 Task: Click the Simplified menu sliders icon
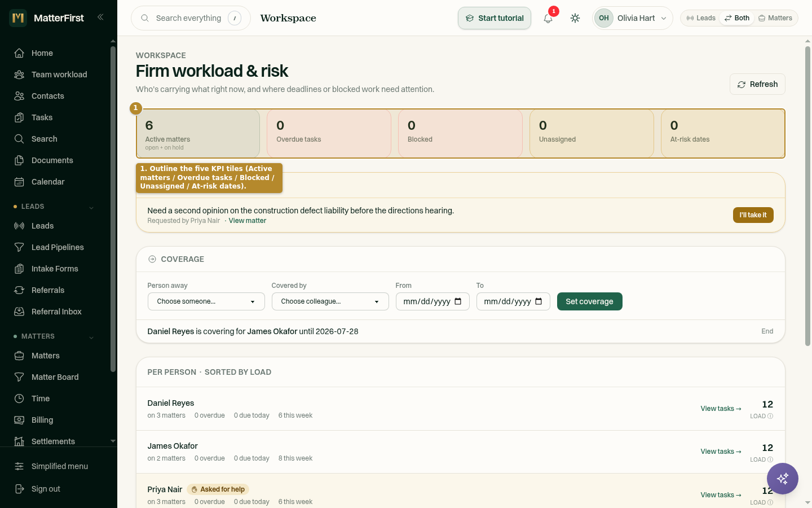click(19, 466)
